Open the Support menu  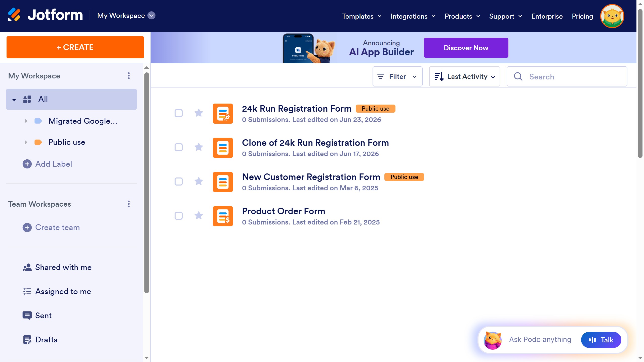point(506,16)
